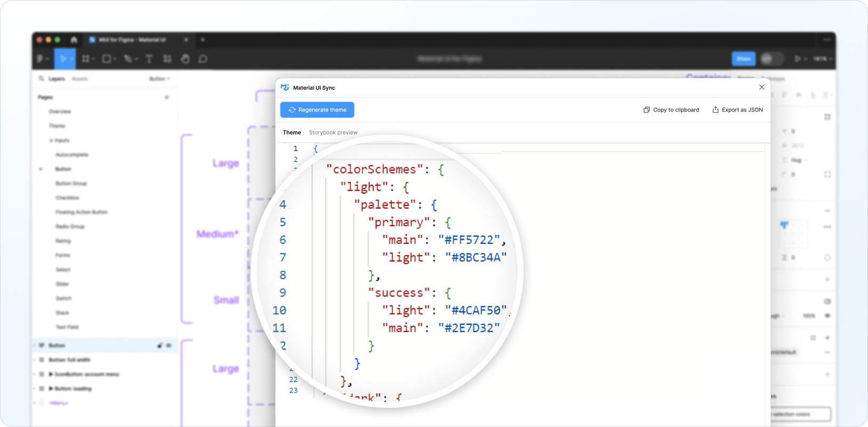The width and height of the screenshot is (868, 427).
Task: Click the Figma home icon
Action: click(x=74, y=39)
